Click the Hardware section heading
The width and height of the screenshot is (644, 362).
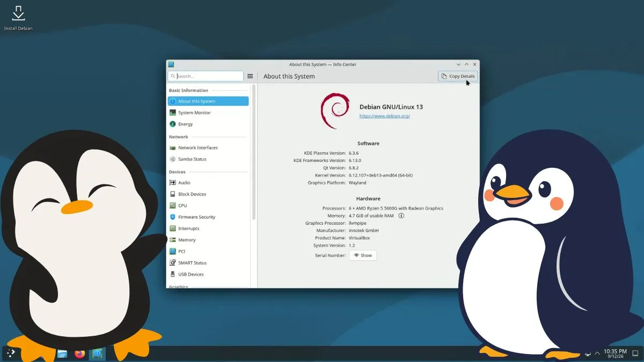coord(368,198)
